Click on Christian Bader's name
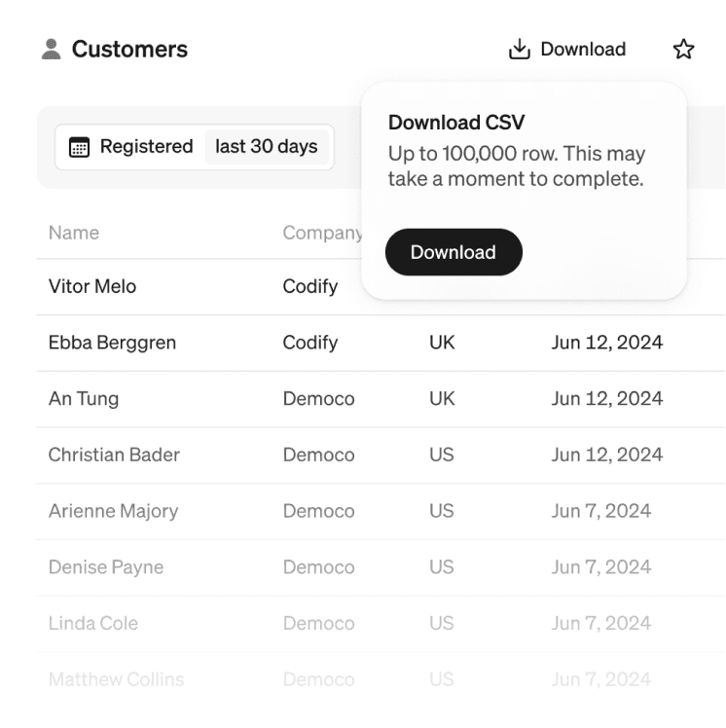The image size is (726, 728). 114,455
